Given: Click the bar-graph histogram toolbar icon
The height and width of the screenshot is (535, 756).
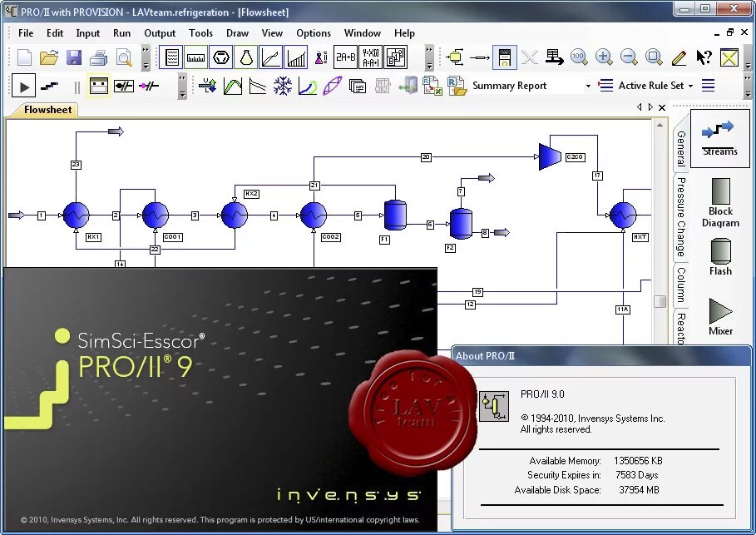Looking at the screenshot, I should [x=296, y=57].
